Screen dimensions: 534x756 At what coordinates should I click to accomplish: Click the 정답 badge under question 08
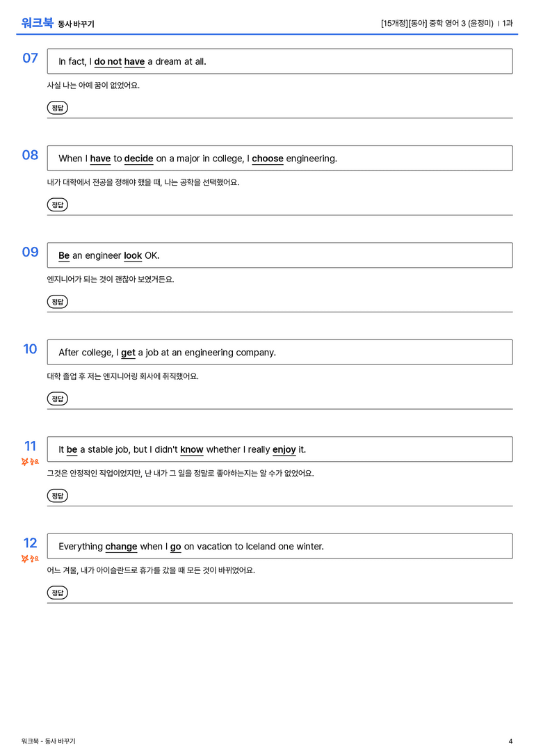pyautogui.click(x=57, y=205)
